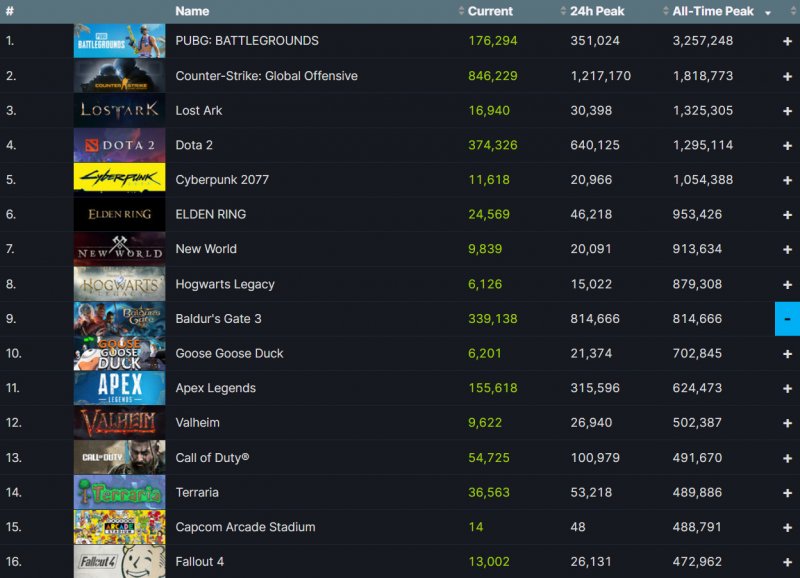This screenshot has height=578, width=800.
Task: Click the Lost Ark thumbnail icon
Action: click(119, 110)
